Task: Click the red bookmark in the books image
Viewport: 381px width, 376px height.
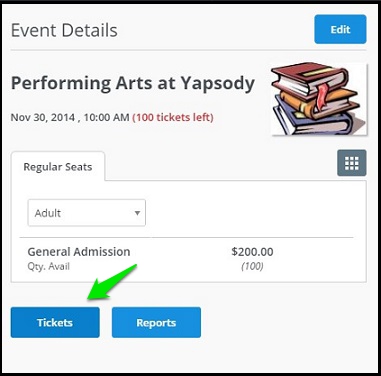Action: 322,94
